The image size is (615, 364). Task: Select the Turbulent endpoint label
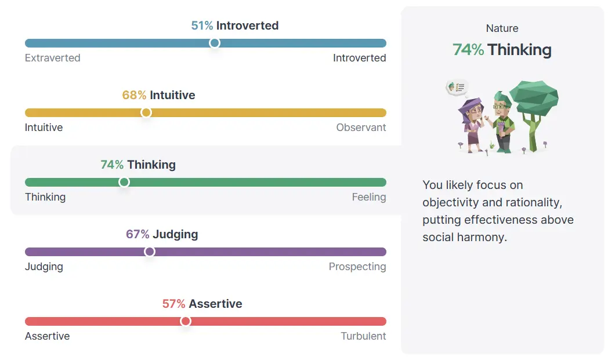364,336
